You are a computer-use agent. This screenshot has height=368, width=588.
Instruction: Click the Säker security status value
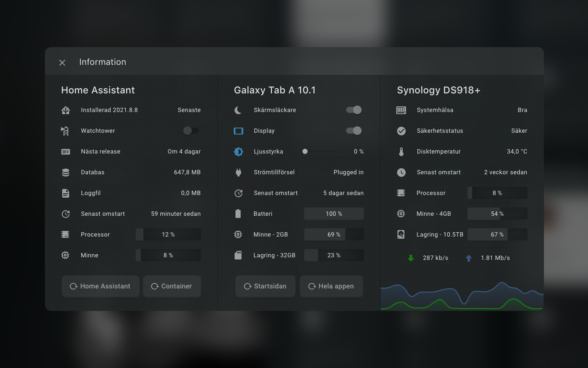[x=519, y=131]
